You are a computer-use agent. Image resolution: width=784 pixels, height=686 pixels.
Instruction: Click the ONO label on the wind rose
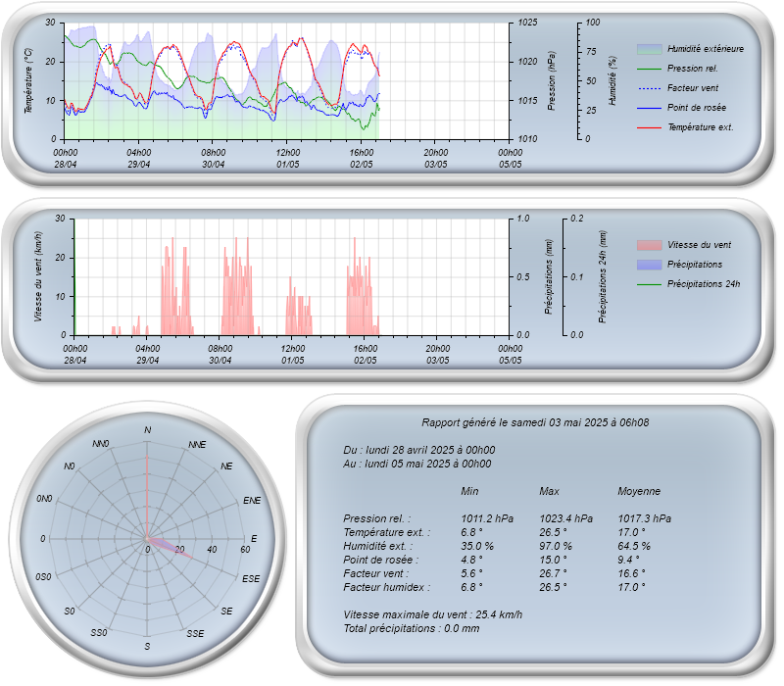click(x=44, y=499)
